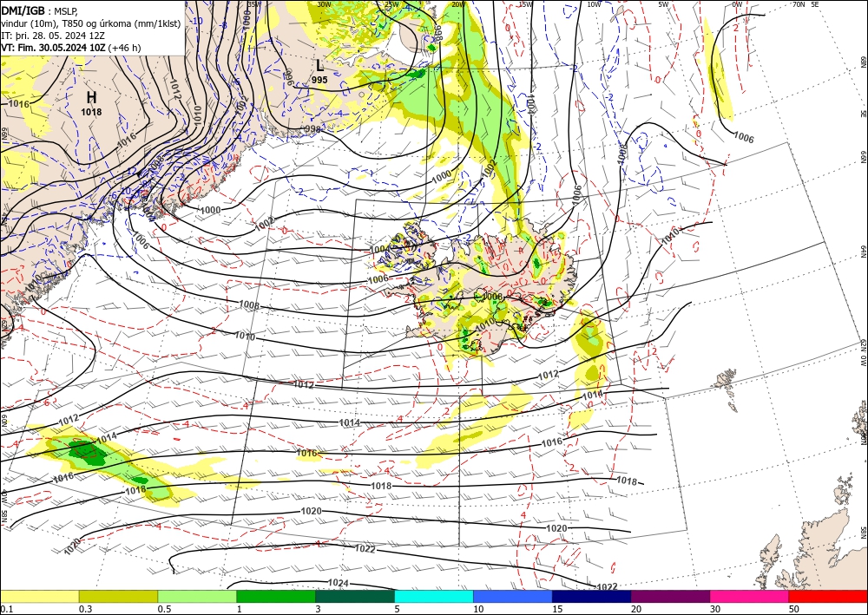Click the '0.5' legend scale value

point(164,609)
